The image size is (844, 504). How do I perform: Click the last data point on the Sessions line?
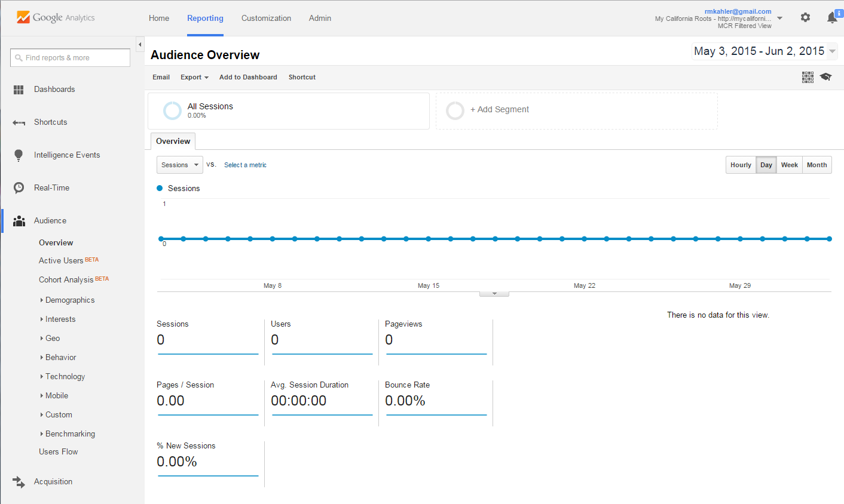pyautogui.click(x=829, y=239)
